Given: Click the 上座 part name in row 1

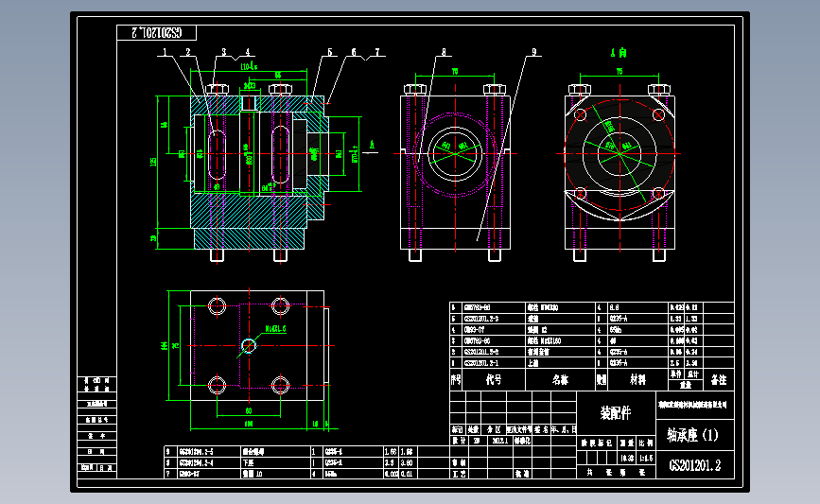Looking at the screenshot, I should [533, 363].
